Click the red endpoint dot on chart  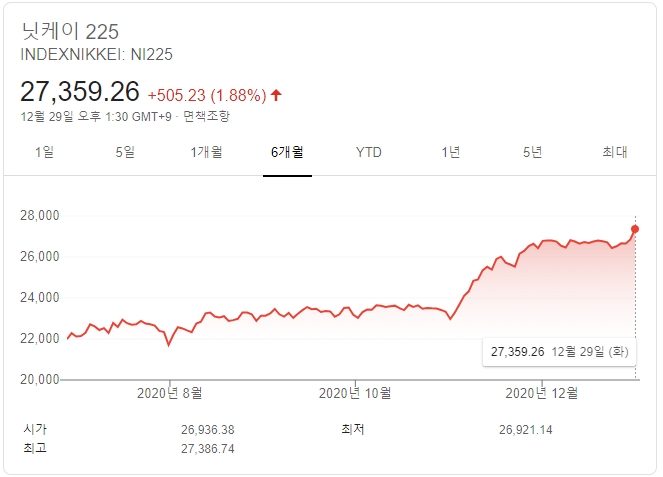(635, 229)
